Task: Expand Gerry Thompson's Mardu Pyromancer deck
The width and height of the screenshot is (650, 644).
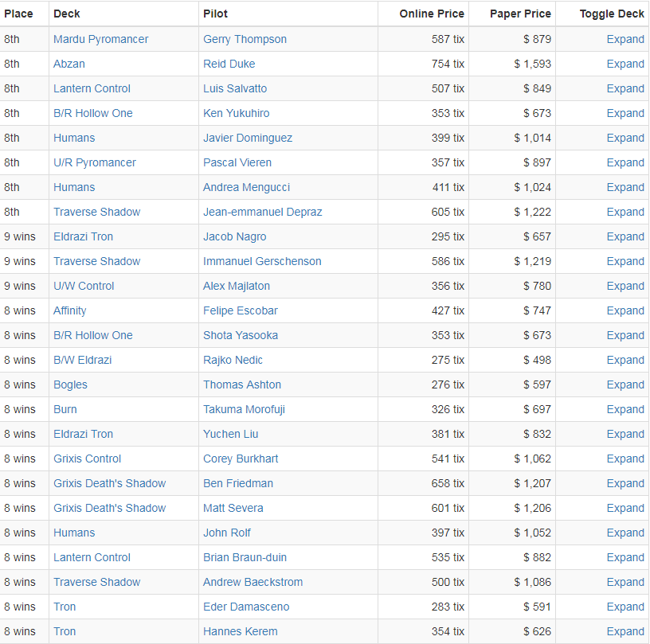Action: [x=625, y=39]
